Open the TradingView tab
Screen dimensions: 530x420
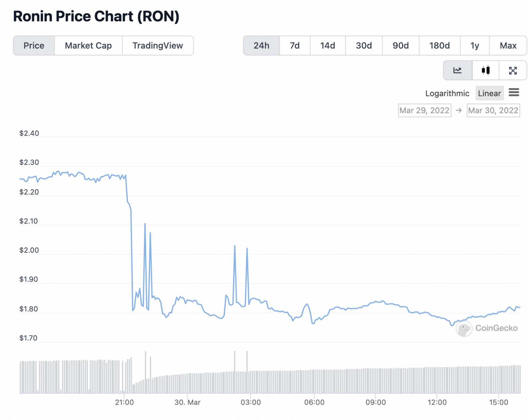click(158, 46)
